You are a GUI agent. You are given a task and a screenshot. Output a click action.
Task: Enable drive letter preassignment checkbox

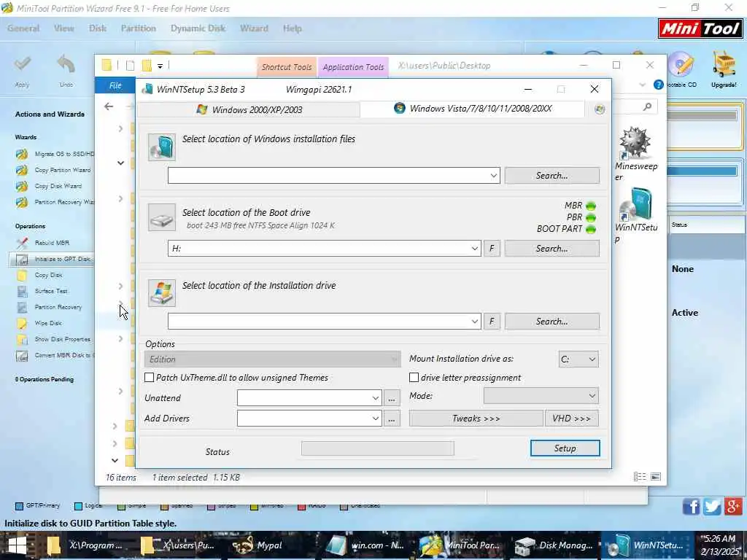[x=414, y=378]
